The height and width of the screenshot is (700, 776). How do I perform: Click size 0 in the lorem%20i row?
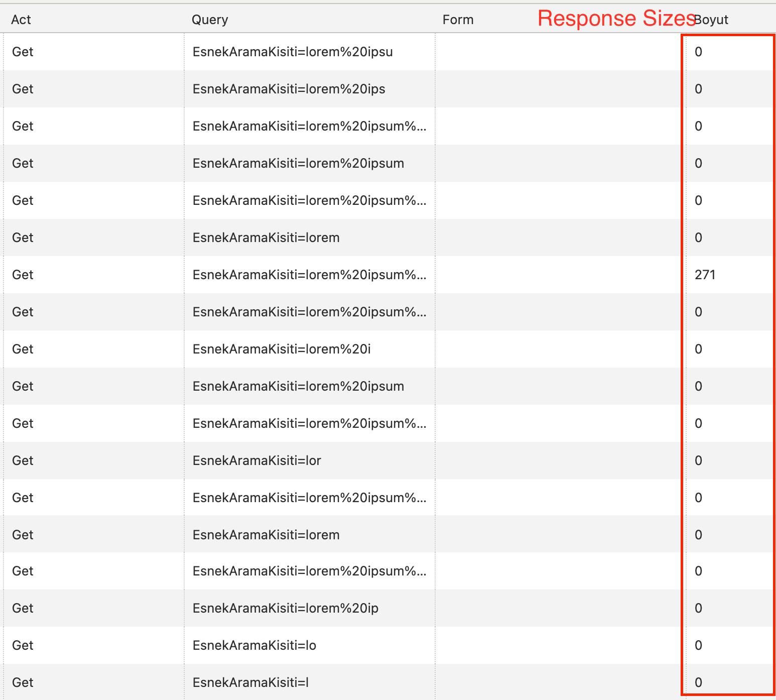698,349
